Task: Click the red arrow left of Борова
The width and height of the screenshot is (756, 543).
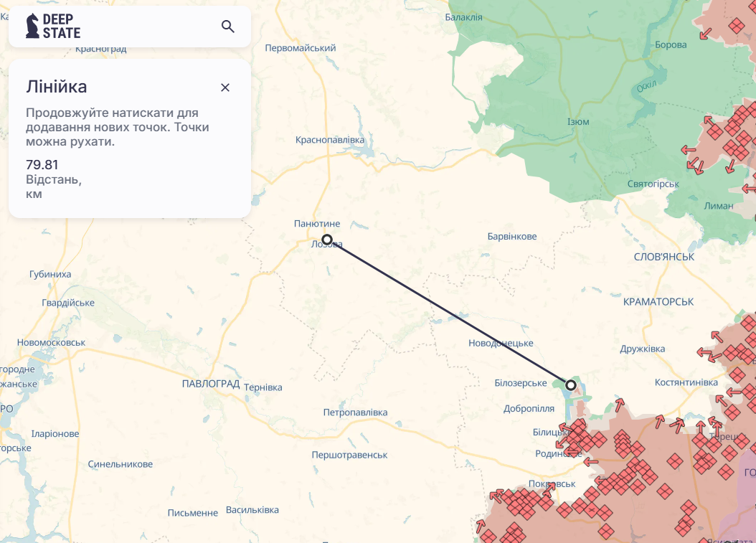Action: pyautogui.click(x=706, y=32)
